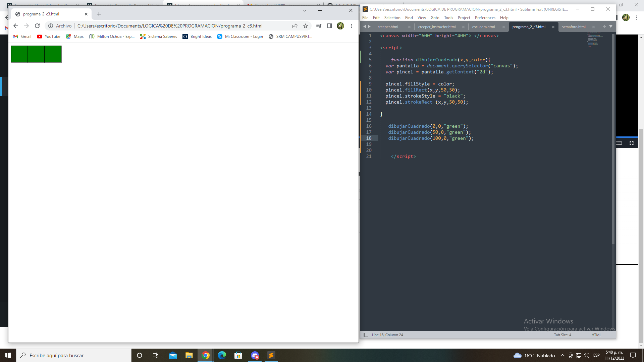This screenshot has width=644, height=362.
Task: Open Milton Ochoa bookmark
Action: [x=112, y=37]
